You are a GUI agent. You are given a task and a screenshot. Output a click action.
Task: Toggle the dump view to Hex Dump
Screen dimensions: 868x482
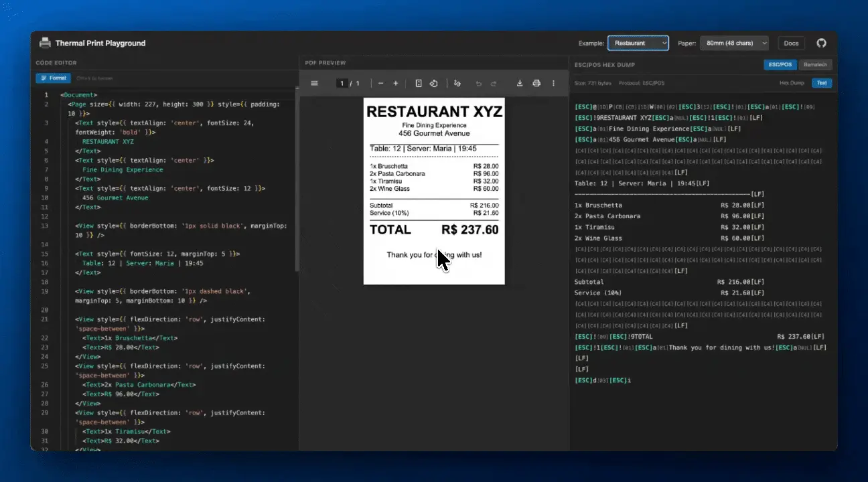tap(792, 83)
